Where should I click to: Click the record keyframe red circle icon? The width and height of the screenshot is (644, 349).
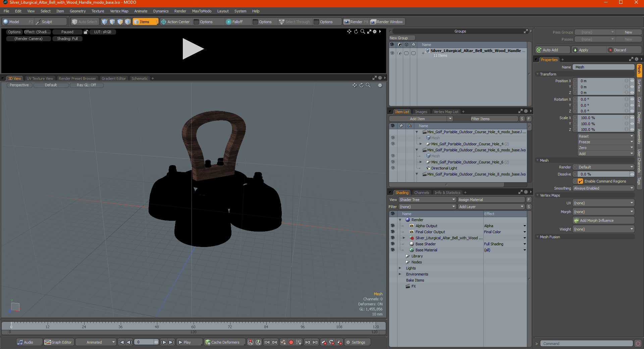291,342
